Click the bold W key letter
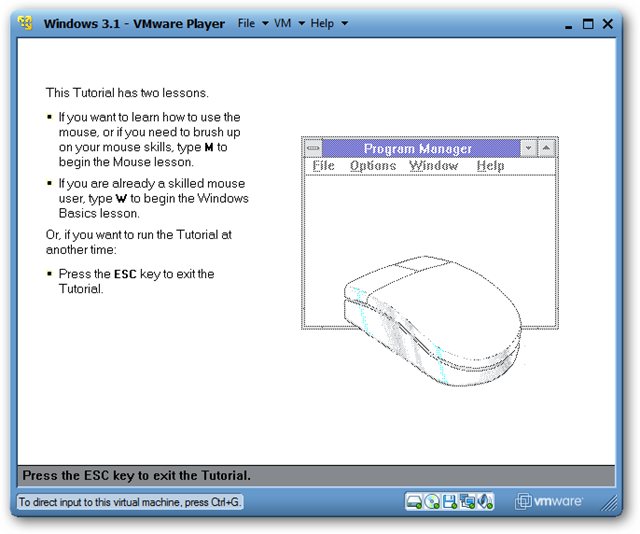This screenshot has width=640, height=534. pos(121,199)
